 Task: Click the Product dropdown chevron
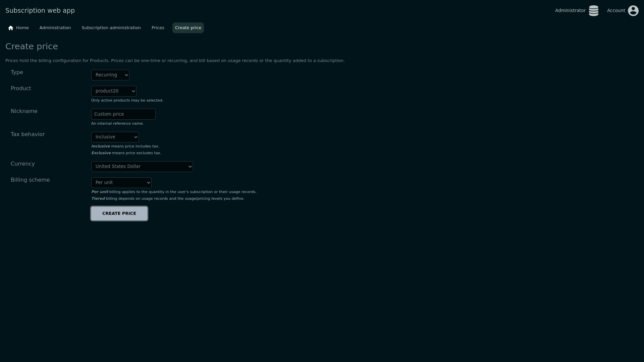point(133,91)
